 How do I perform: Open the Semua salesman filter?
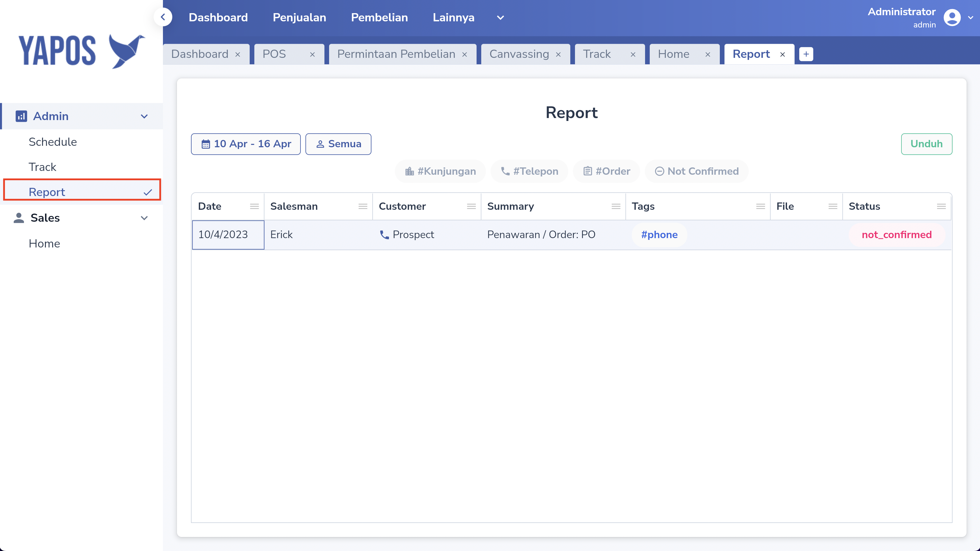(338, 144)
